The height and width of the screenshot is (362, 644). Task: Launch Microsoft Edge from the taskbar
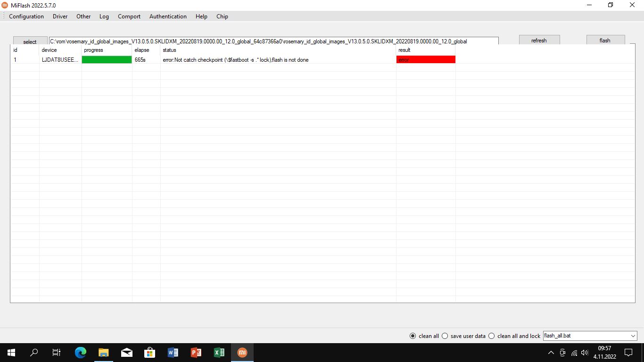pos(81,353)
